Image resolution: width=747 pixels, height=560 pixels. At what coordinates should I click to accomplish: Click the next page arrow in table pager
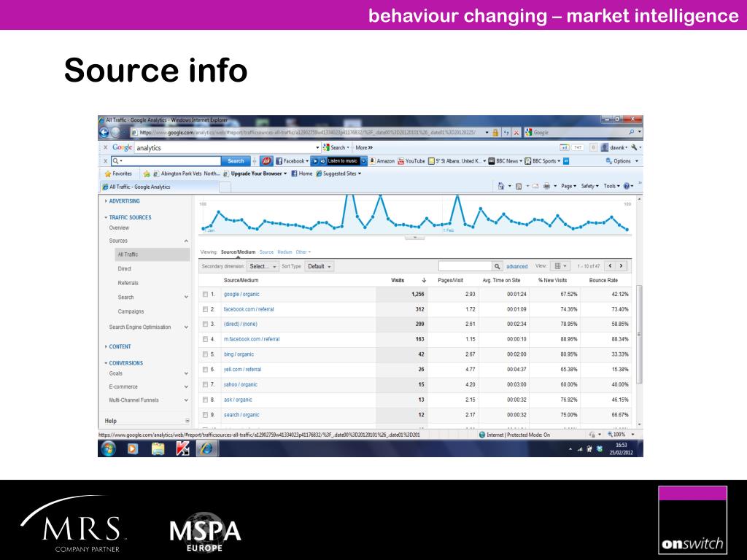pos(621,266)
